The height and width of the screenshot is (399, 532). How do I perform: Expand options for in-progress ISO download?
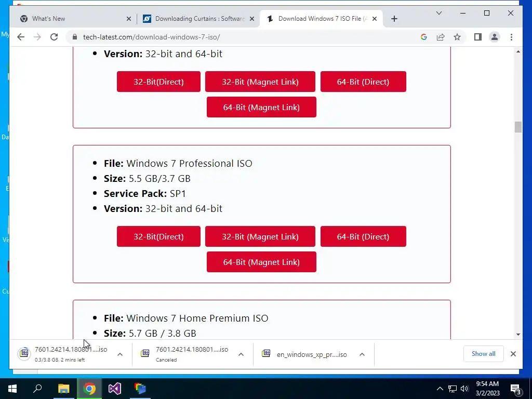click(120, 354)
